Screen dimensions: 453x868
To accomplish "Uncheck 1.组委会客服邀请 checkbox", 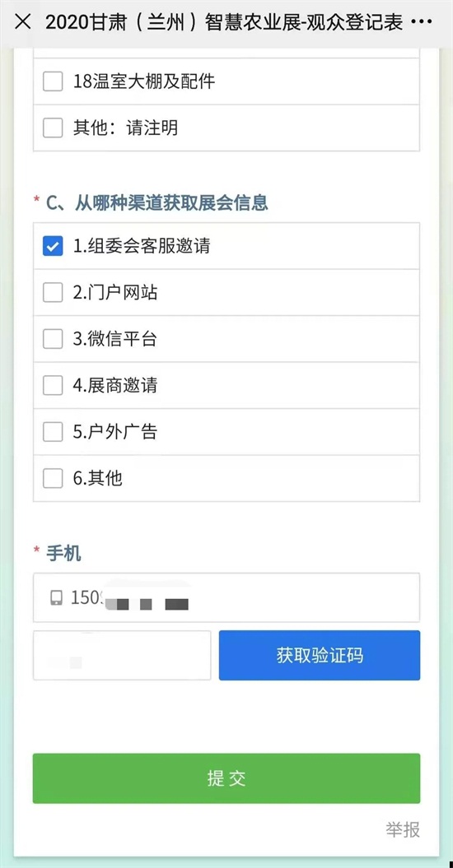I will pos(53,246).
